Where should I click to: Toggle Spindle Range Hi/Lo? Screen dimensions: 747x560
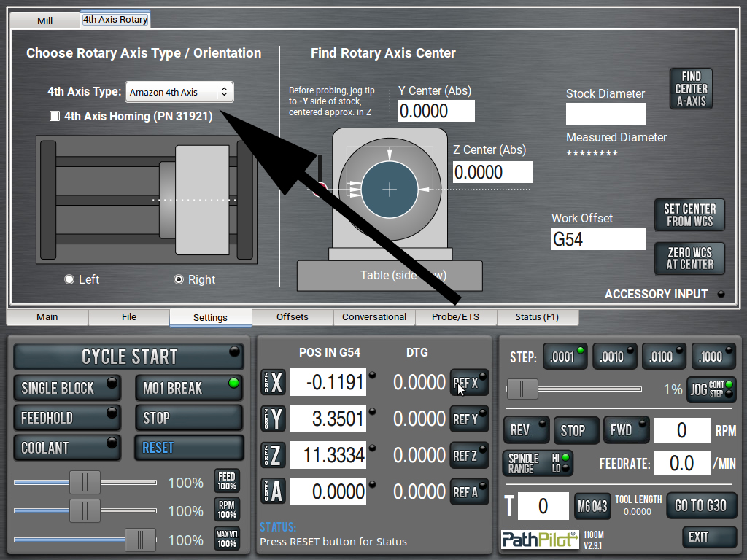(x=538, y=463)
